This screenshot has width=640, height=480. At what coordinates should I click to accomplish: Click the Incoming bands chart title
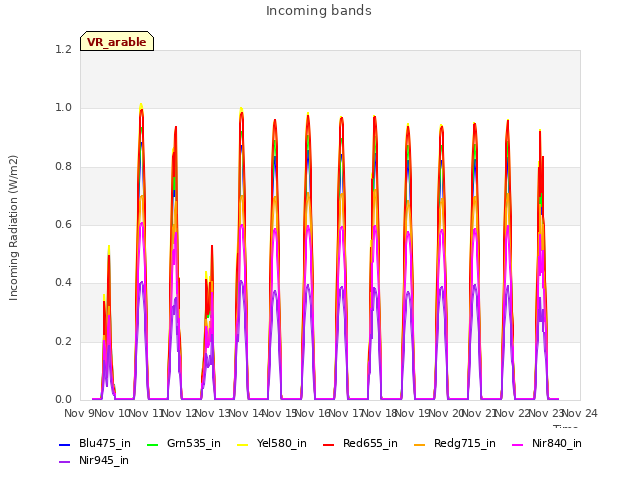[x=319, y=11]
